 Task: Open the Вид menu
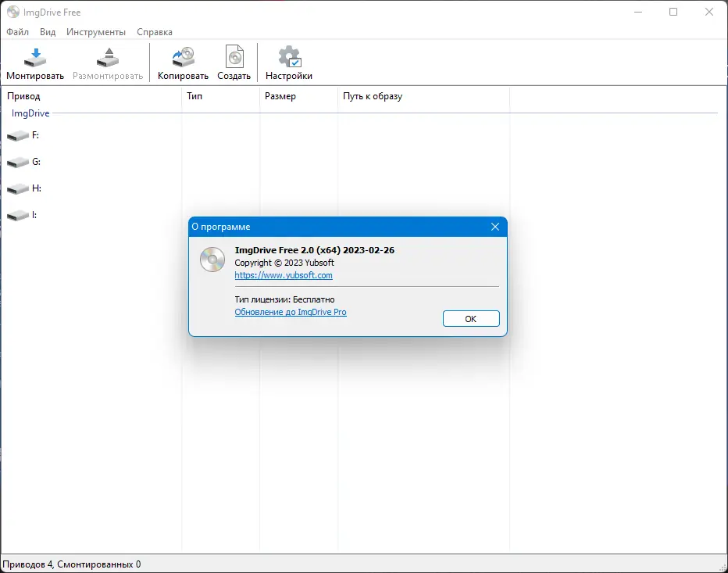(x=48, y=31)
